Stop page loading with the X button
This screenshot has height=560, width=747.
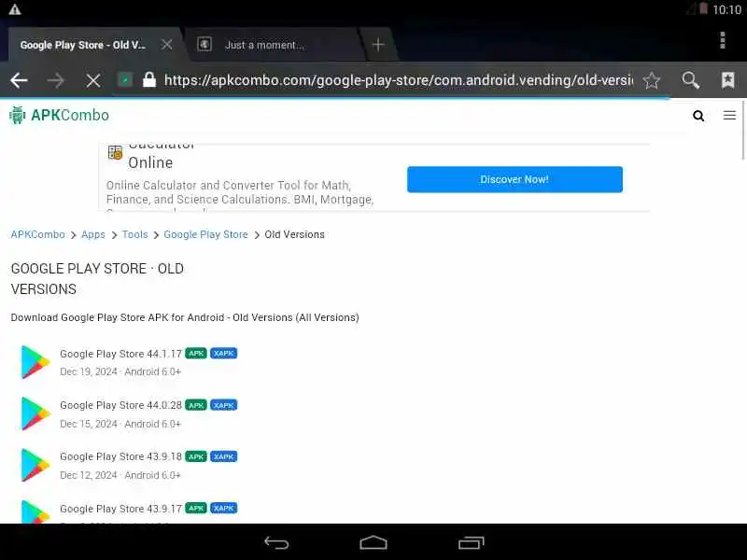click(x=92, y=80)
